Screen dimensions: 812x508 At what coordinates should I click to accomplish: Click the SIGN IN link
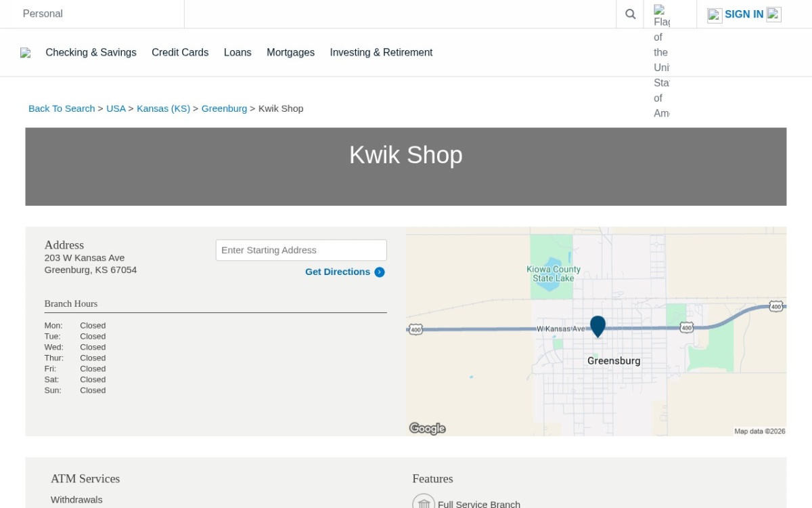click(744, 14)
